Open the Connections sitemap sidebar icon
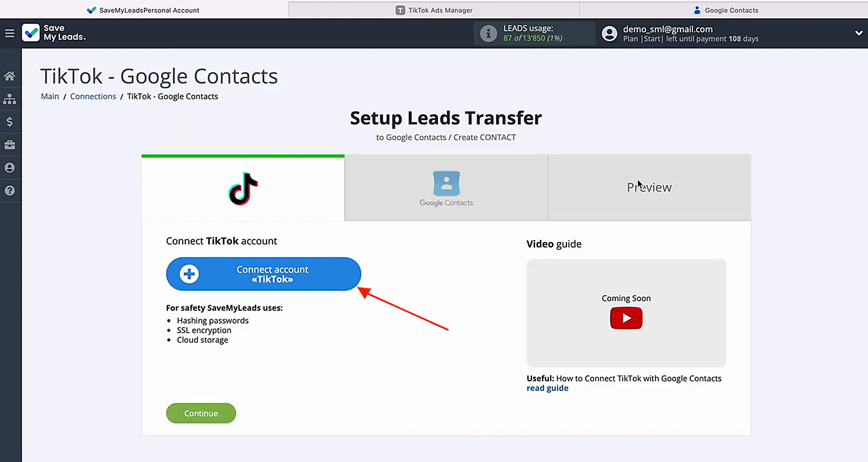Screen dimensions: 868x462 pyautogui.click(x=9, y=99)
